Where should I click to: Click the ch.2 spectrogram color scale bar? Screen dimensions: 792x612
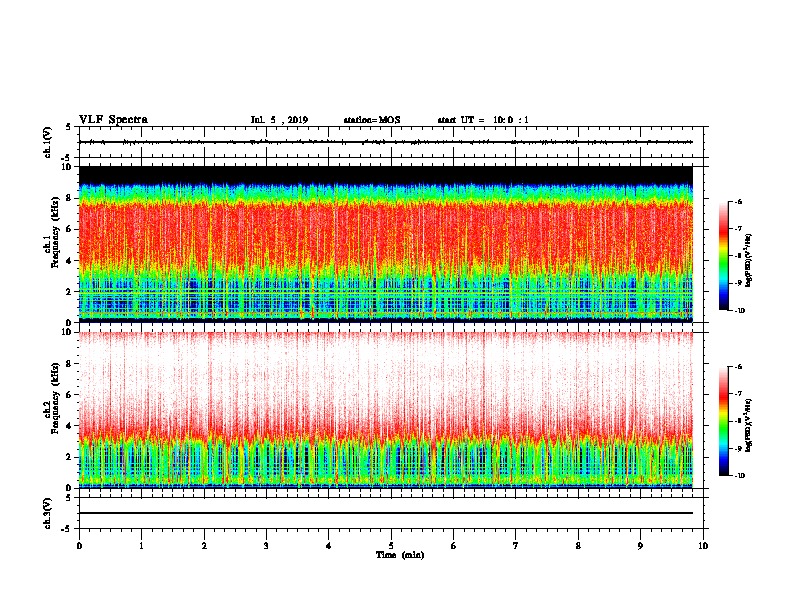point(723,421)
